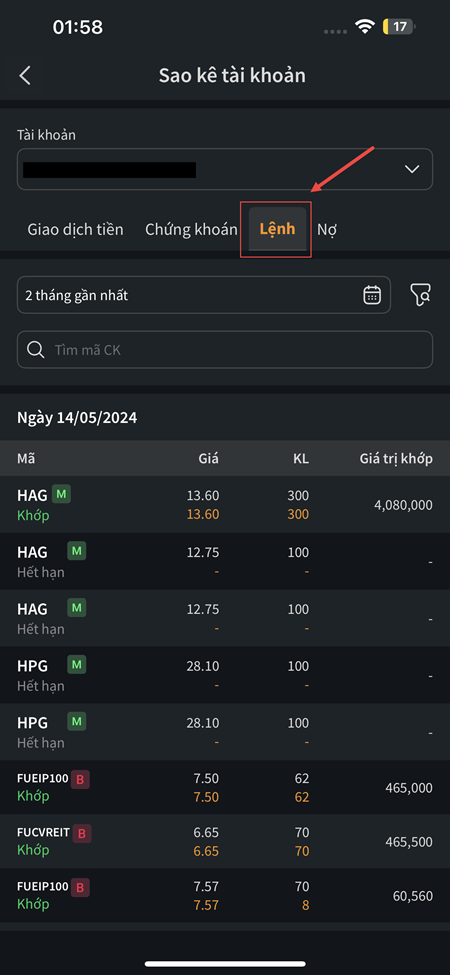Tap the back arrow icon
This screenshot has height=975, width=450.
tap(25, 76)
